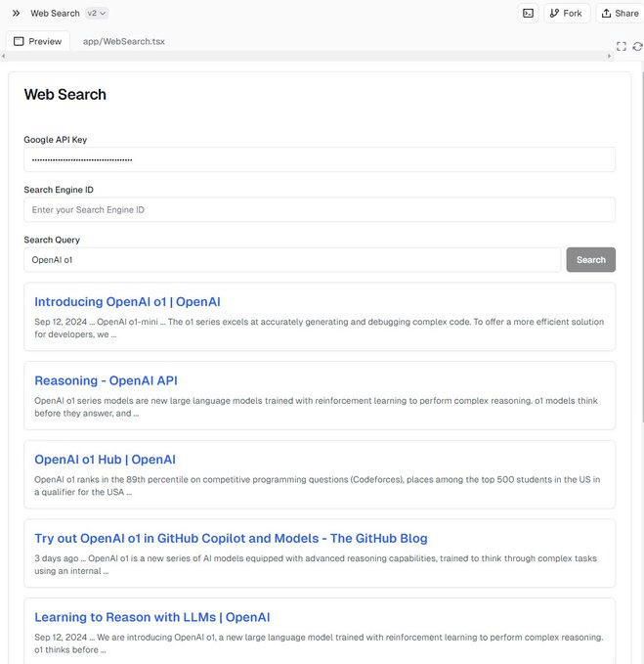
Task: Click the Web Search project title
Action: coord(55,13)
